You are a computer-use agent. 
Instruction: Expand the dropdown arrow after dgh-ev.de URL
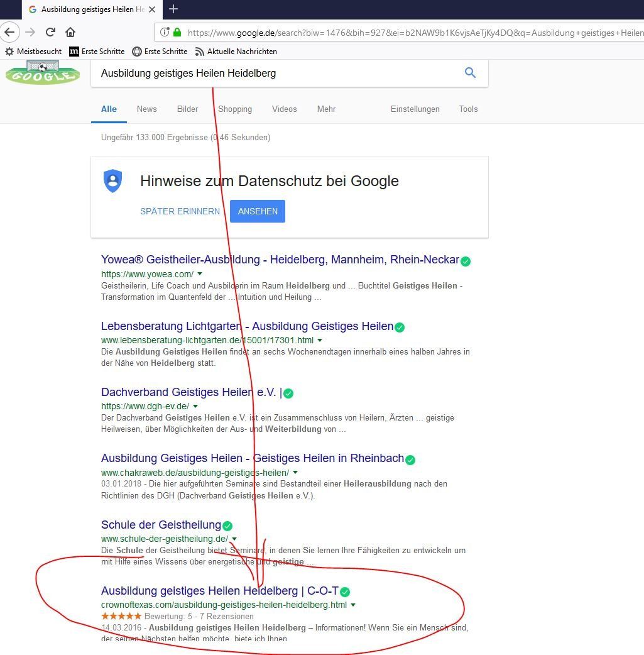tap(195, 406)
